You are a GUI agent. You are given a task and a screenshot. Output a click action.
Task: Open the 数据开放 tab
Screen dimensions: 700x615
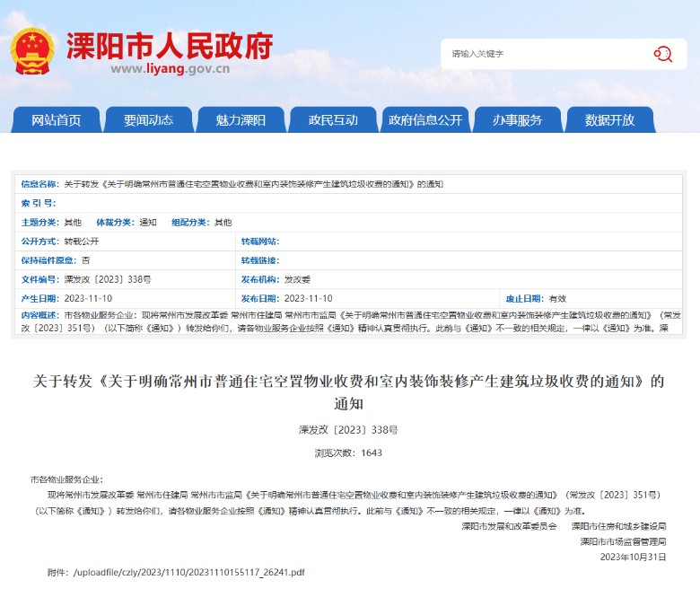point(610,119)
